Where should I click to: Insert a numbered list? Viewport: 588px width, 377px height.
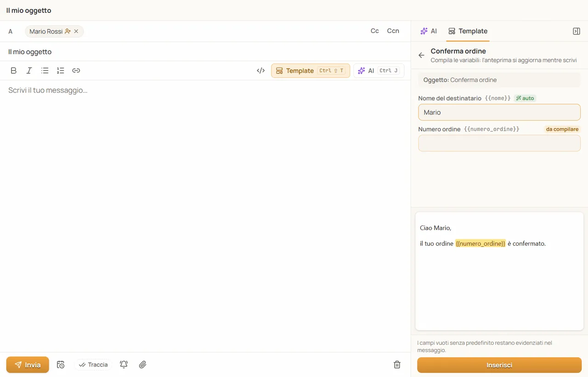[60, 71]
